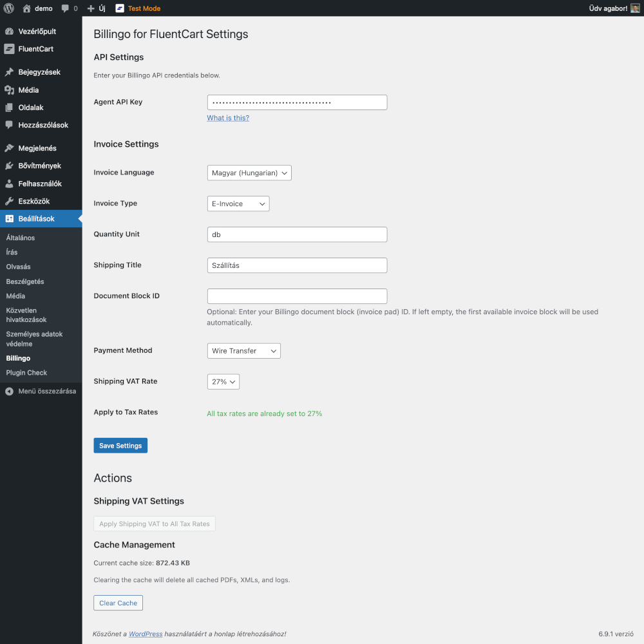
Task: Click the Test Mode plugin icon
Action: tap(120, 8)
